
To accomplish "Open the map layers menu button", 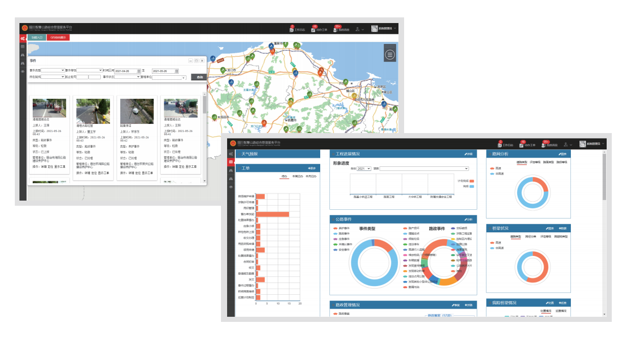I will coord(390,54).
